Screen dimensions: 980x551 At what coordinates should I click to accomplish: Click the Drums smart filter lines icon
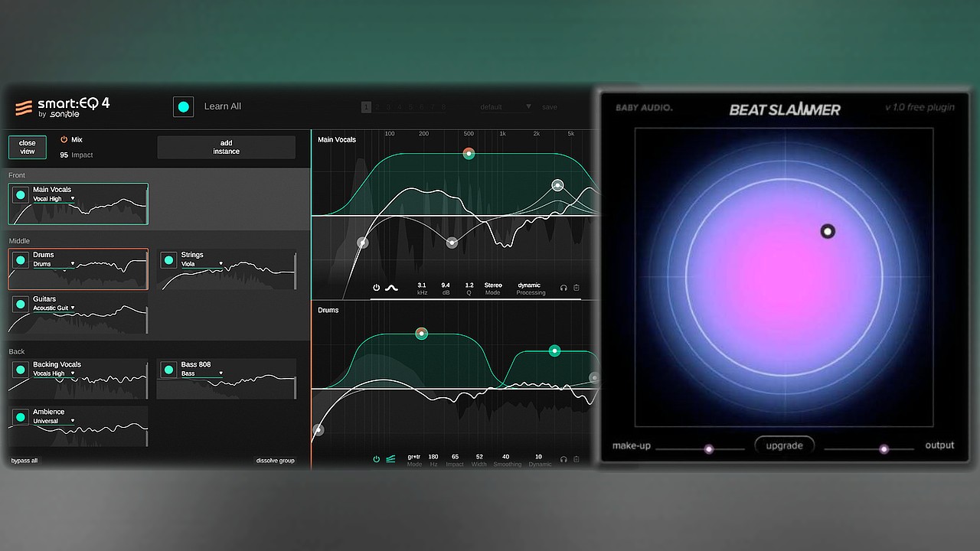pyautogui.click(x=391, y=459)
